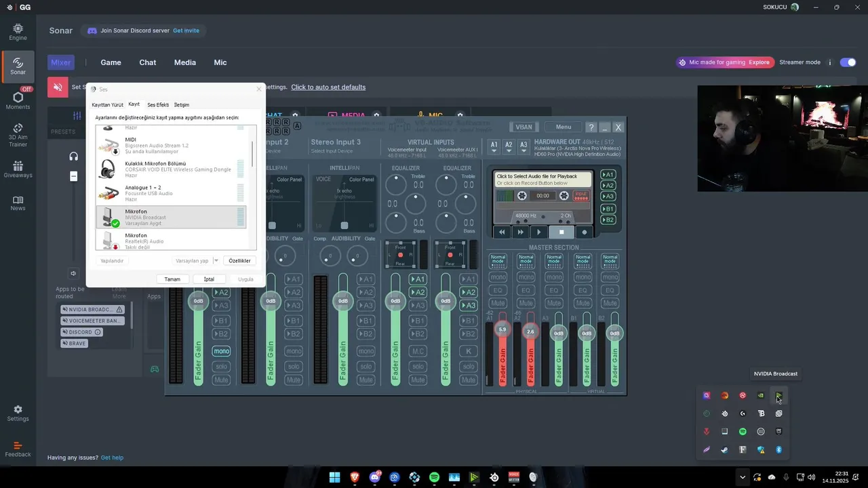Open the Engine section in GG sidebar
This screenshot has height=488, width=868.
coord(18,32)
